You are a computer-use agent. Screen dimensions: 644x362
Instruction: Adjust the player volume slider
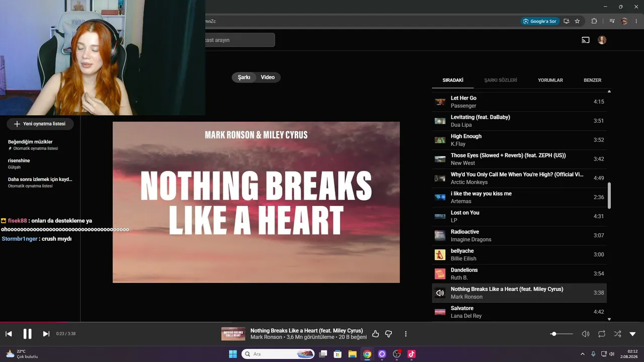click(x=561, y=334)
